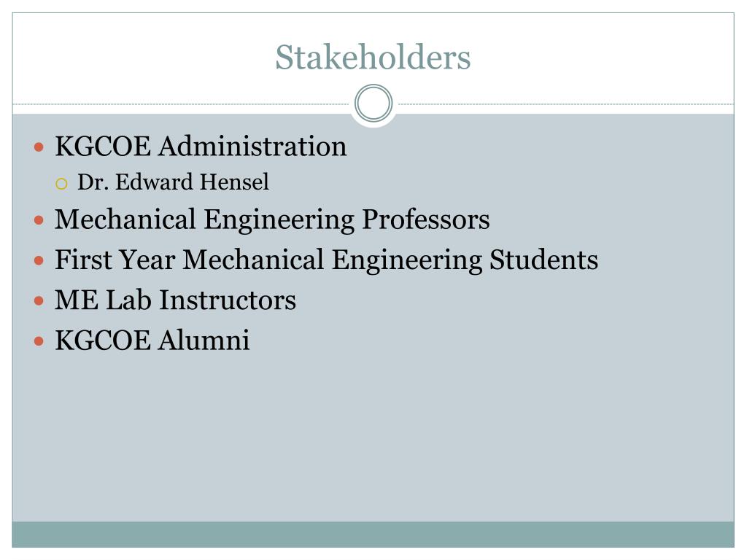Click the KGCOE Alumni bullet text
Viewport: 747px width, 560px height.
point(152,340)
